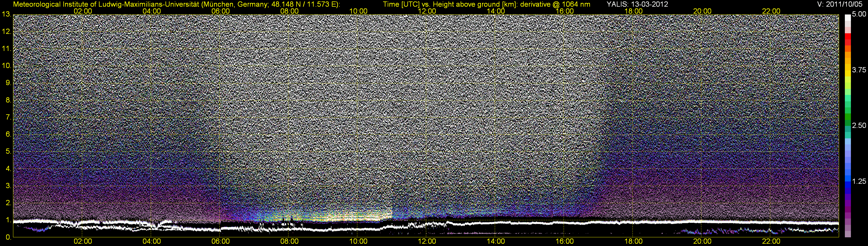
Task: Click the 1.25 colorbar value
Action: (x=859, y=181)
